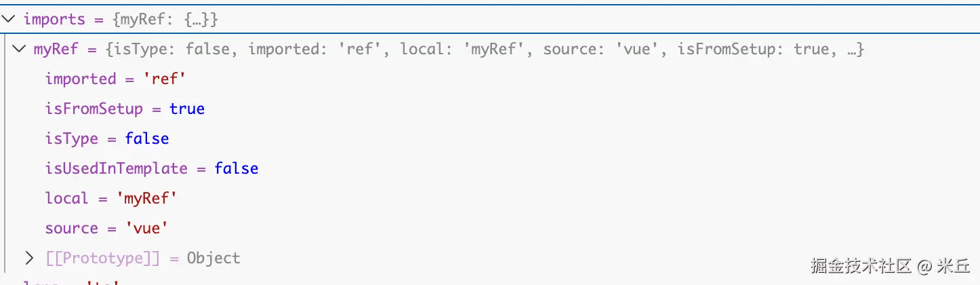Select the isUsedInTemplate property name
980x285 pixels.
(x=116, y=168)
